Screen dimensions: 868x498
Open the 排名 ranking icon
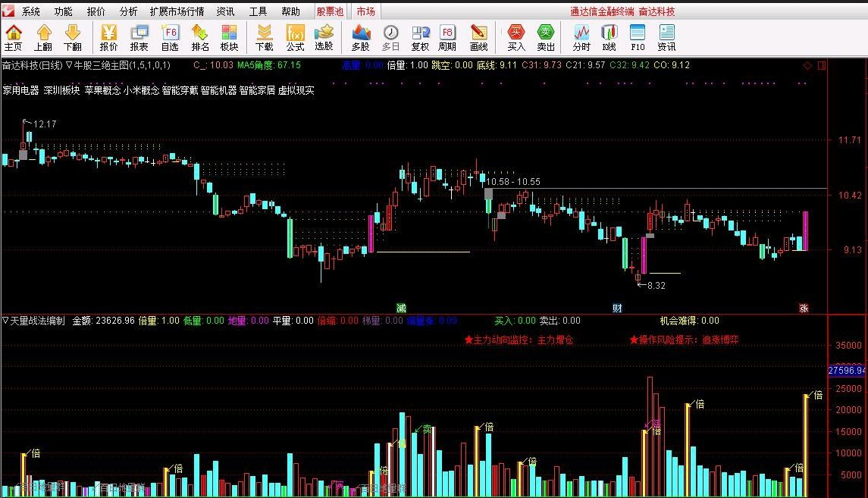pyautogui.click(x=200, y=38)
